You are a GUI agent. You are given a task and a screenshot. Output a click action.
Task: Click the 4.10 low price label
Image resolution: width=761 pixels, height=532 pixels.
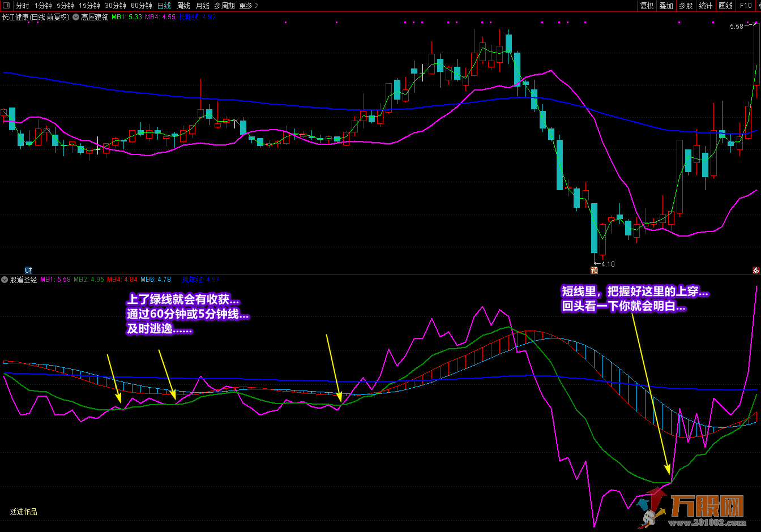608,264
